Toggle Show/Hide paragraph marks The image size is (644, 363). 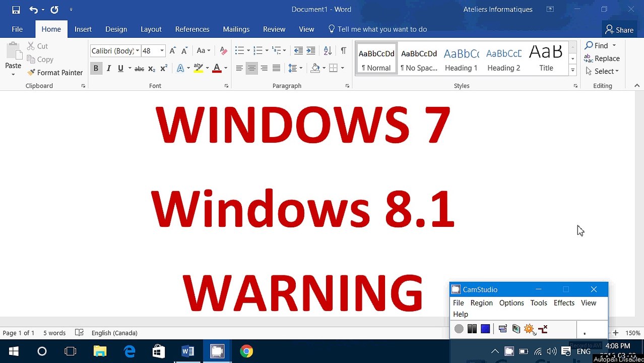point(343,51)
